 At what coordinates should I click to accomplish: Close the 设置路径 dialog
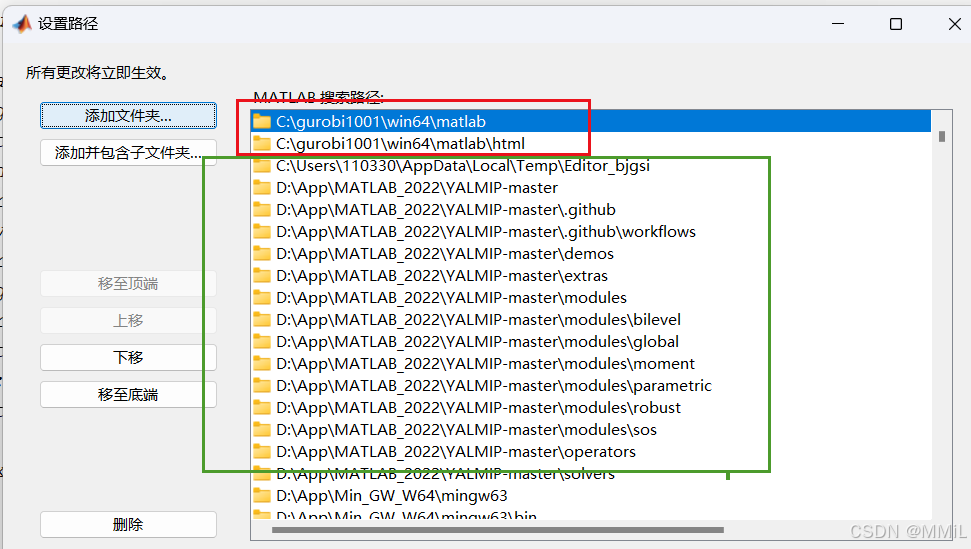click(x=954, y=24)
